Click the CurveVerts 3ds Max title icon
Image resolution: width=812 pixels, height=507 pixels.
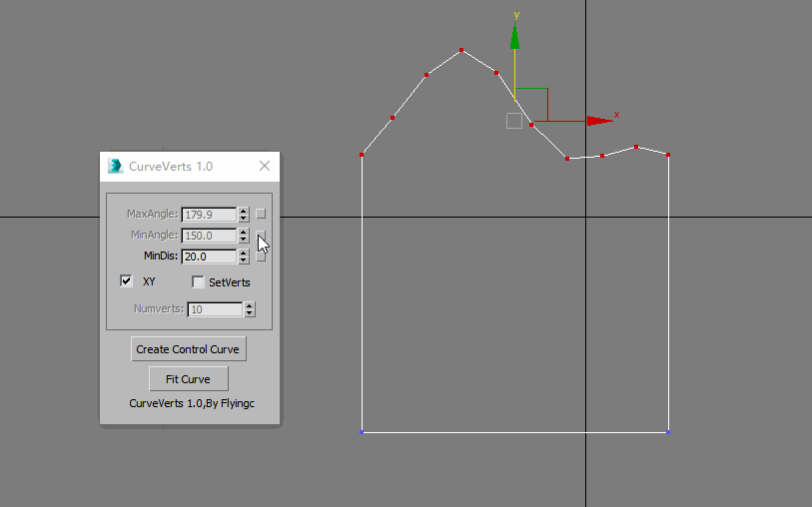[115, 166]
